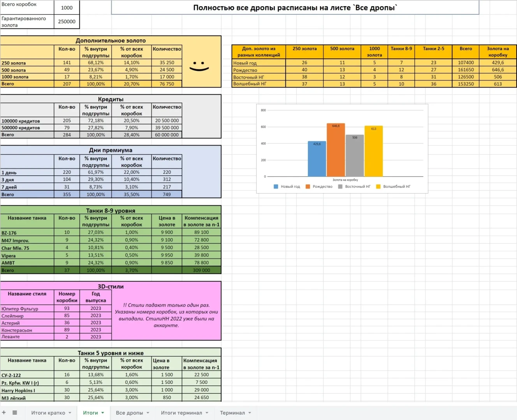517x420 pixels.
Task: Click the smiley face drawing
Action: click(x=199, y=66)
